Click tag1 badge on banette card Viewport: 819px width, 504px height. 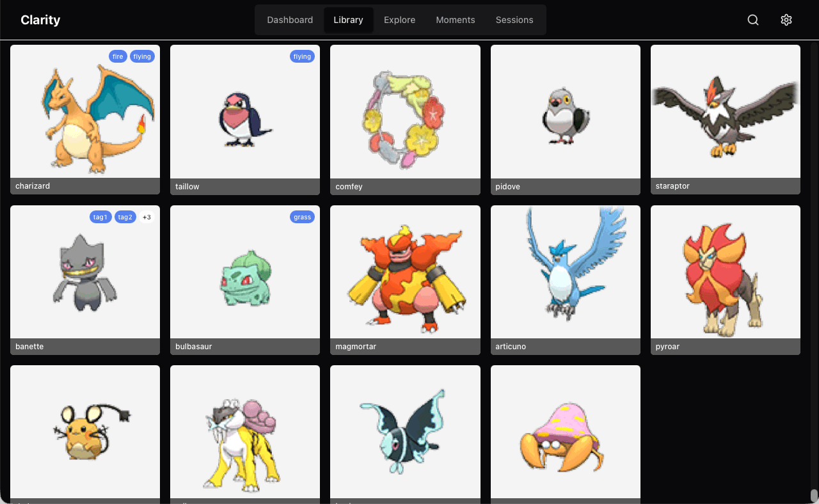[x=100, y=217]
